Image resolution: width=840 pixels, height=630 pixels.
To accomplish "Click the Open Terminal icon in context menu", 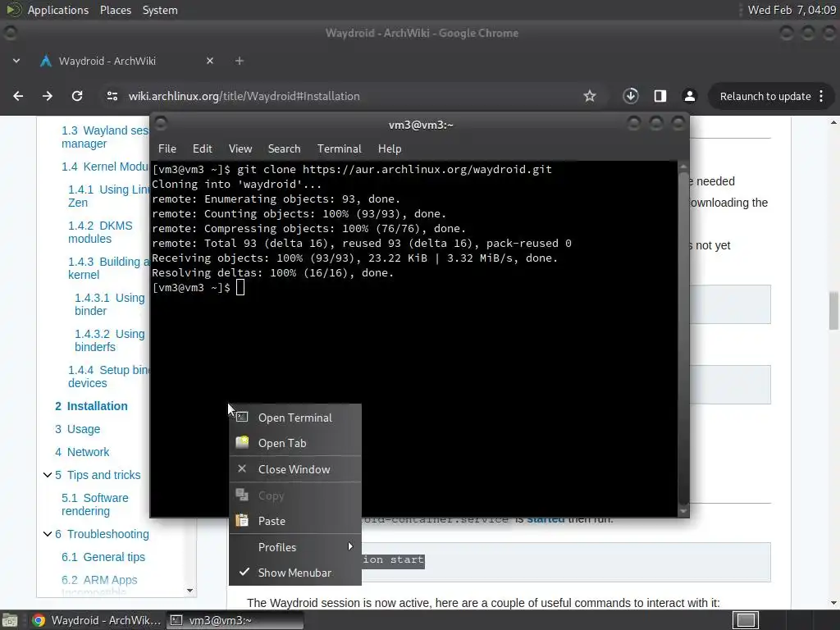I will point(242,417).
